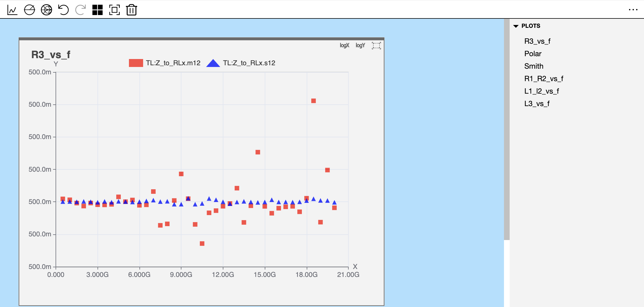The height and width of the screenshot is (307, 644).
Task: Click the vertical scrollbar thumb
Action: (507, 129)
